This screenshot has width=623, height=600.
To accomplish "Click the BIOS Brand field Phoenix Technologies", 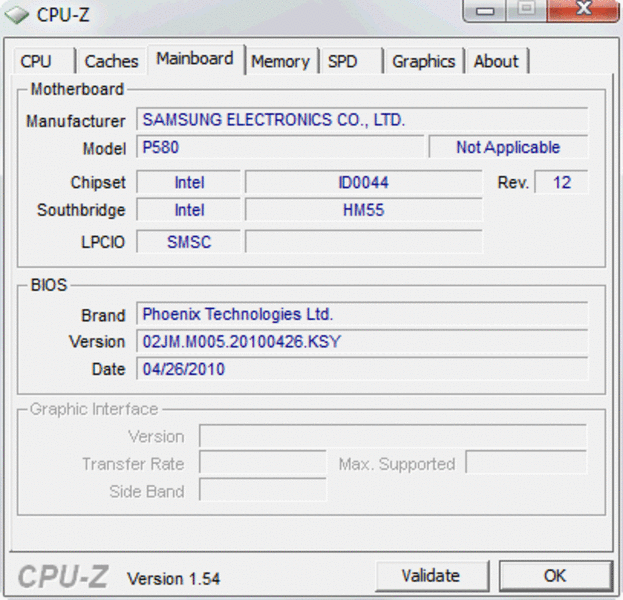I will (362, 314).
